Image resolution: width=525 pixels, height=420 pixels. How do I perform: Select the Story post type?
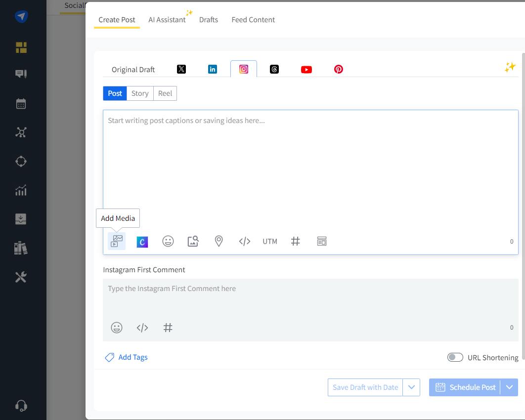point(140,93)
